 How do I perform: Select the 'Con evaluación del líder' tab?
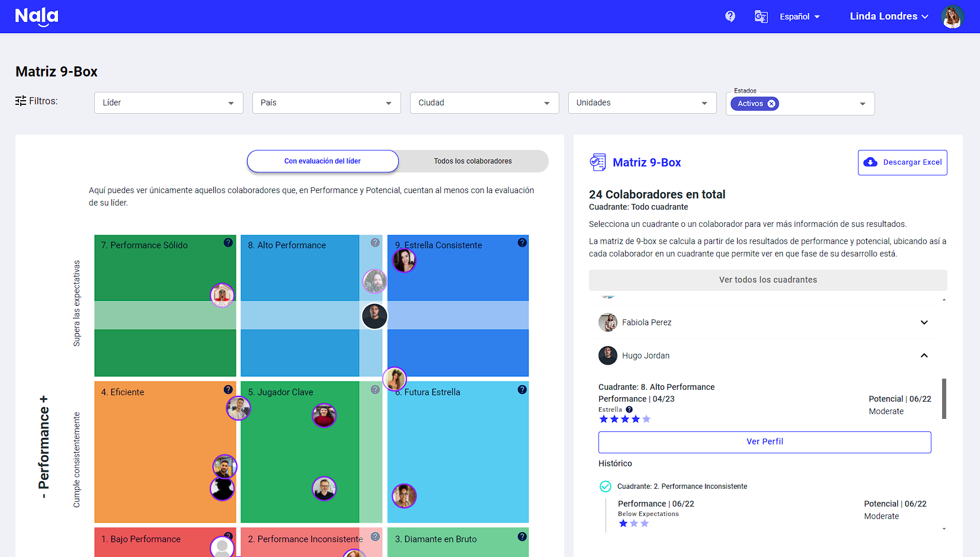323,161
